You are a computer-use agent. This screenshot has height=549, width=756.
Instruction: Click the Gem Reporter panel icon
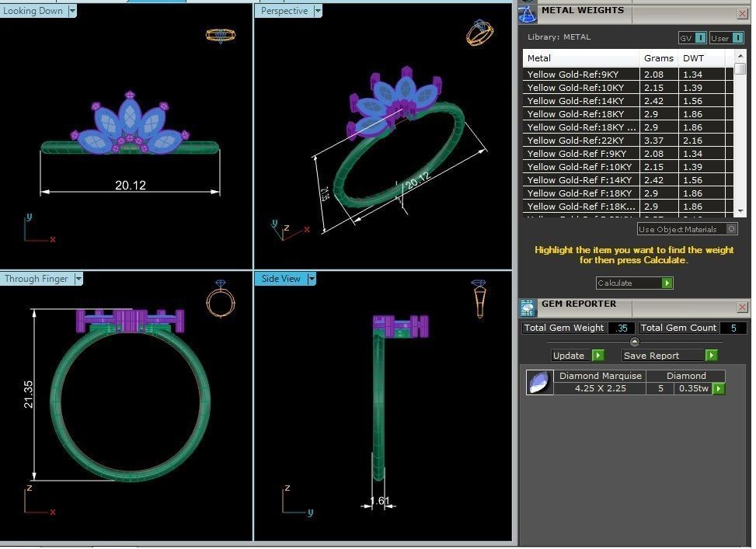(x=528, y=308)
